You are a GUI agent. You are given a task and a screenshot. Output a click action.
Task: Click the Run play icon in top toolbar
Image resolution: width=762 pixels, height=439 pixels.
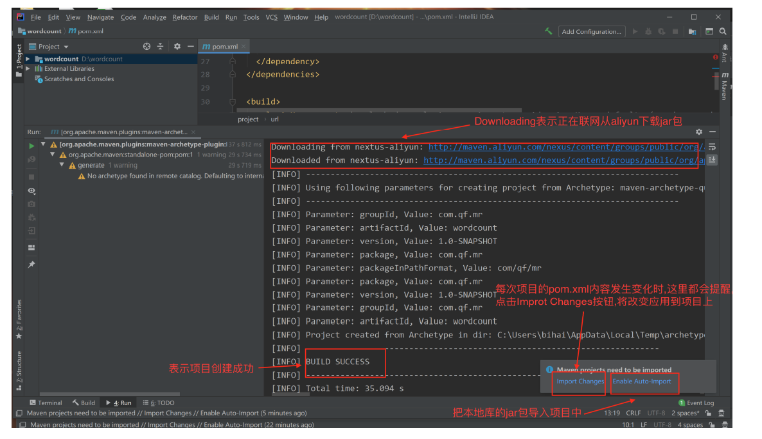click(635, 31)
